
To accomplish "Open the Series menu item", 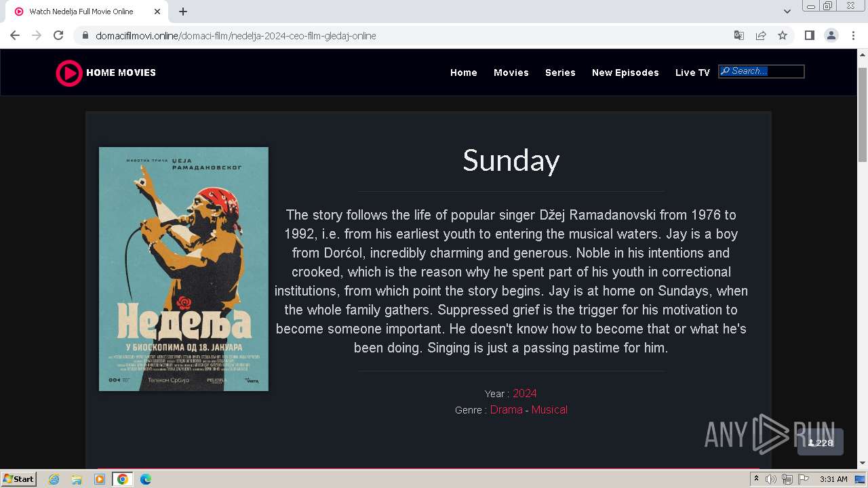I will 560,73.
